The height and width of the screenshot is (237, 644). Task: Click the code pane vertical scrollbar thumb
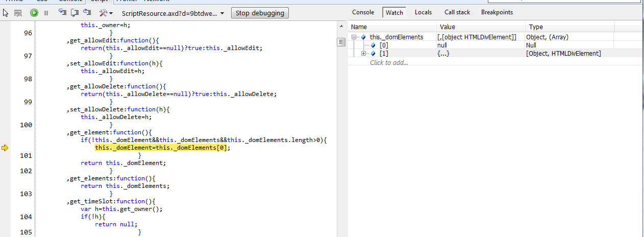pos(341,42)
